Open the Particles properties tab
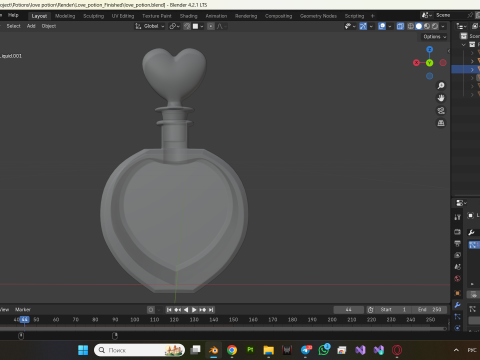Image resolution: width=480 pixels, height=360 pixels. [x=457, y=316]
